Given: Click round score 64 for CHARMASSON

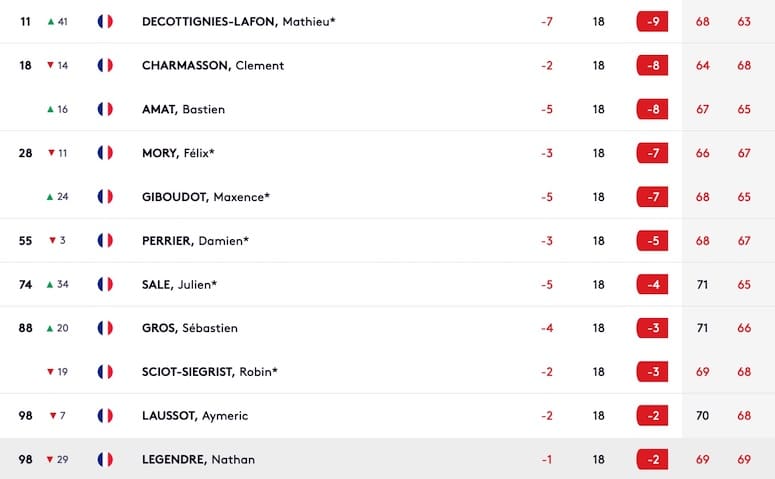Looking at the screenshot, I should pyautogui.click(x=702, y=65).
